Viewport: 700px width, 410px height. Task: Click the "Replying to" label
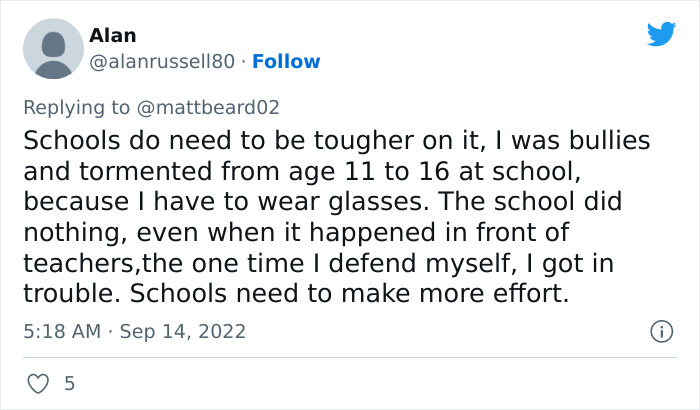[x=92, y=105]
